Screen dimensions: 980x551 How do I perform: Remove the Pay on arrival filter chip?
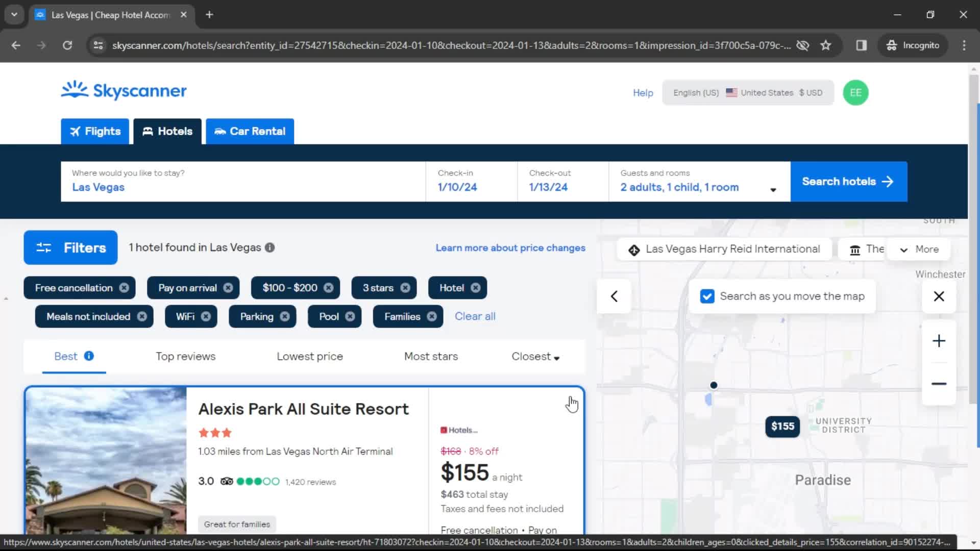(228, 288)
